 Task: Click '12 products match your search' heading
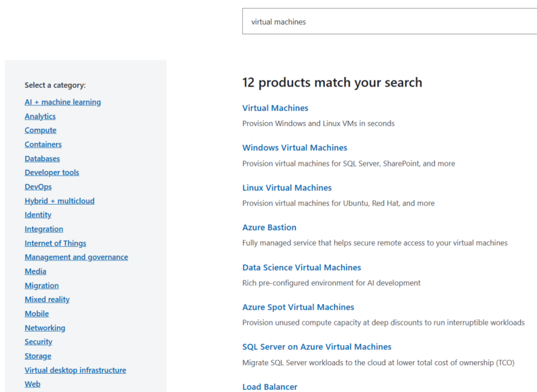[x=332, y=83]
